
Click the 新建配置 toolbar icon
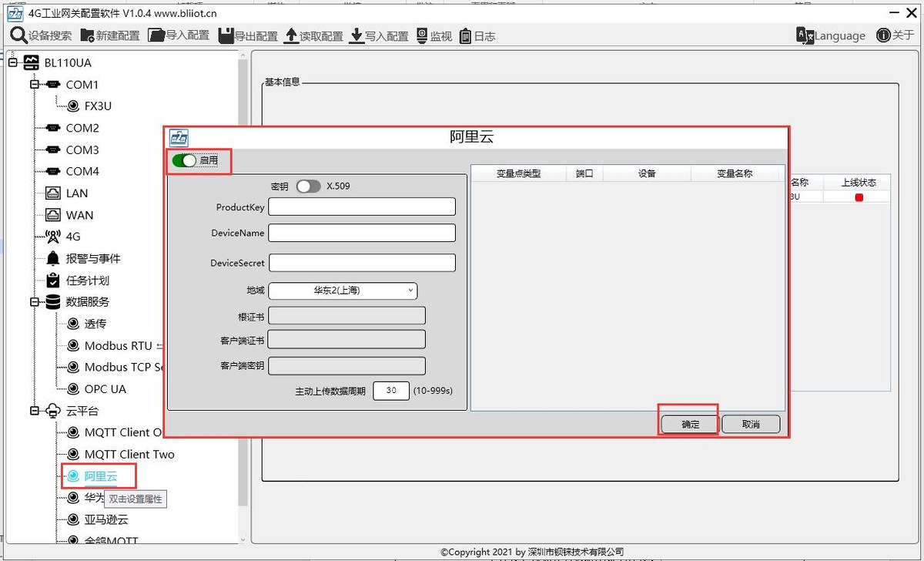point(87,36)
